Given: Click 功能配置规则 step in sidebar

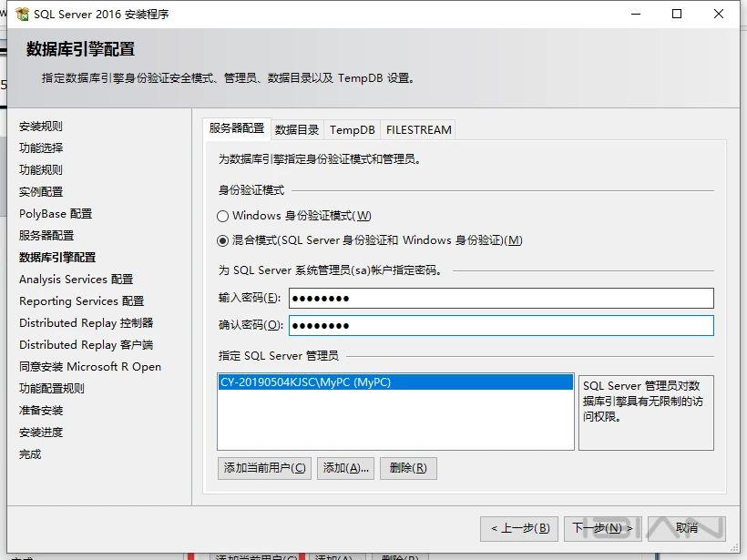Looking at the screenshot, I should tap(52, 389).
